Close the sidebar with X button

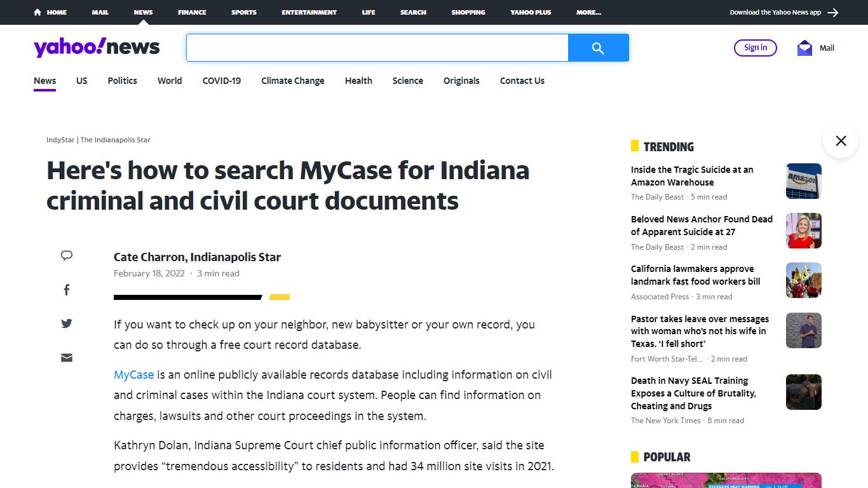(841, 140)
